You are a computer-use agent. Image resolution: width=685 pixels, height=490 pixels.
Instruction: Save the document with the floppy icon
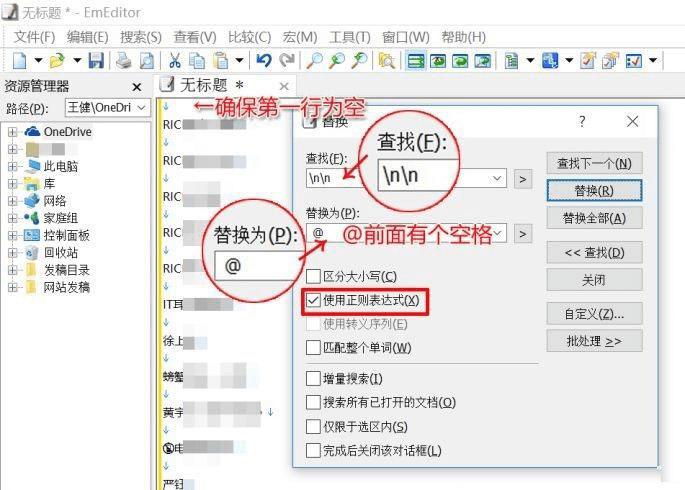(x=96, y=60)
